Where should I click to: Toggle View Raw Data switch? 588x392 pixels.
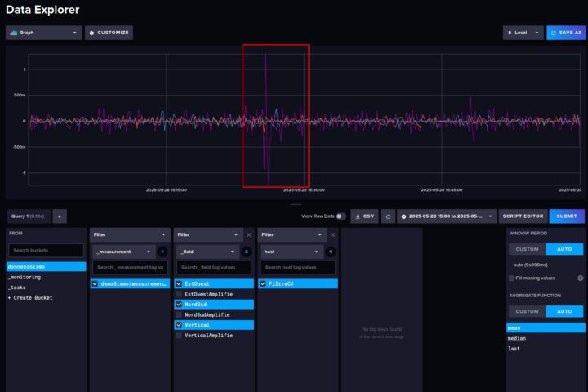point(341,216)
